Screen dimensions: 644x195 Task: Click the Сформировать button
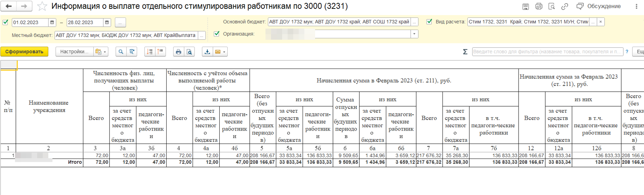click(x=24, y=51)
